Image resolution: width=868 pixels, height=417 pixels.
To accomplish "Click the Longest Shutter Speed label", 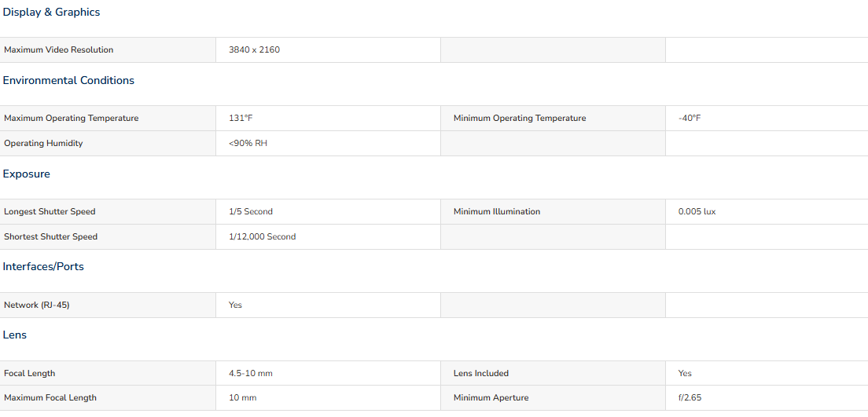I will [50, 211].
